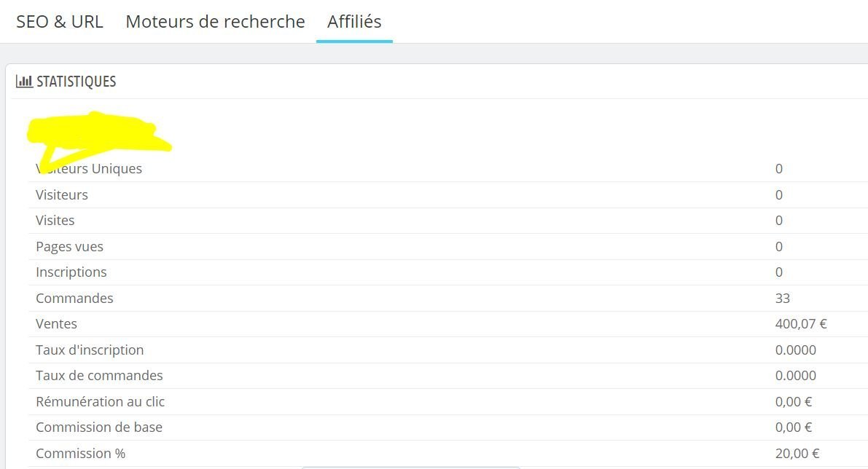The height and width of the screenshot is (469, 868).
Task: Click the Statistiques bar chart icon
Action: click(x=24, y=82)
